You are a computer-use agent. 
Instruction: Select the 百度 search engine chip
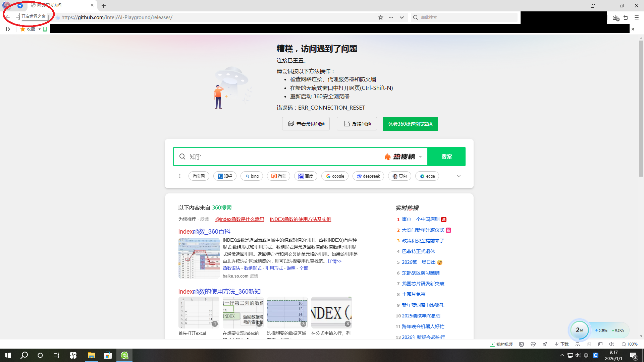click(306, 176)
